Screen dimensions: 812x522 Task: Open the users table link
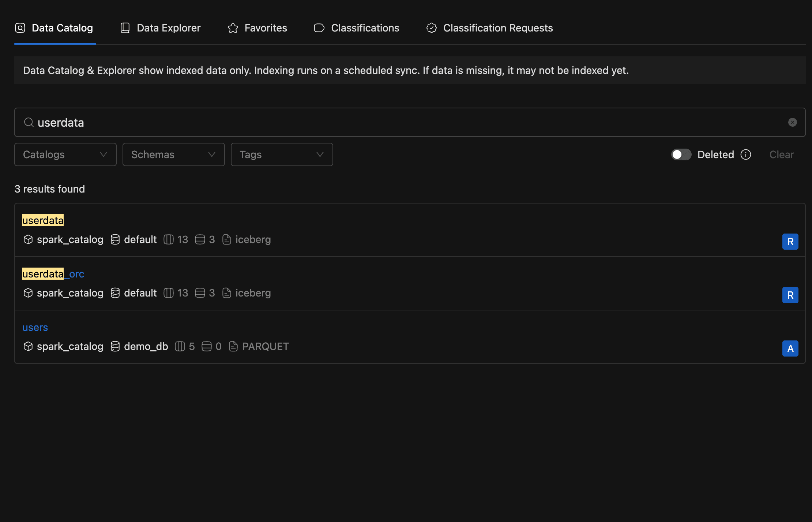(35, 327)
